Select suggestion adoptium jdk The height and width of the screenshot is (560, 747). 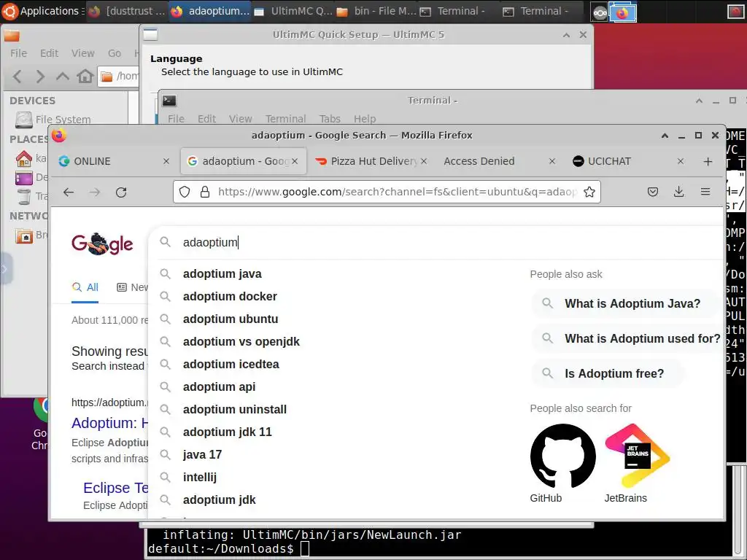point(219,500)
